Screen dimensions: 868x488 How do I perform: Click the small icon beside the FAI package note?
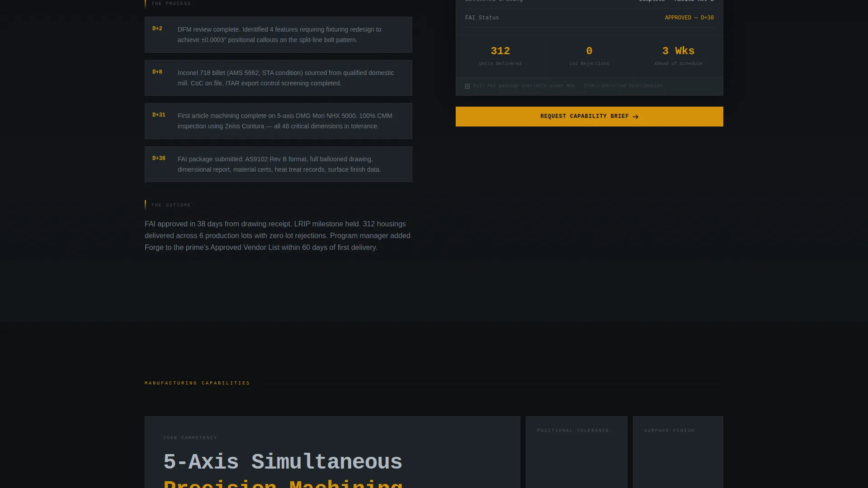[x=467, y=86]
